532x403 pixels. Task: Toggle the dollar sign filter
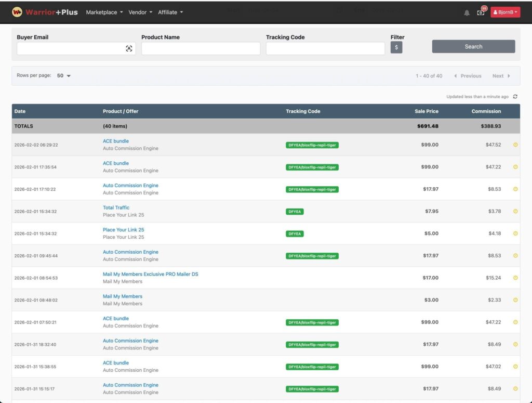(x=396, y=47)
